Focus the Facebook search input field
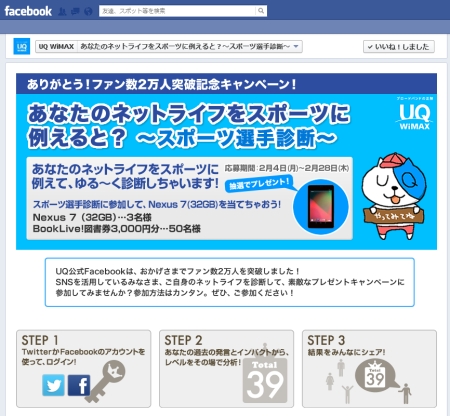Viewport: 450px width, 416px height. [177, 11]
